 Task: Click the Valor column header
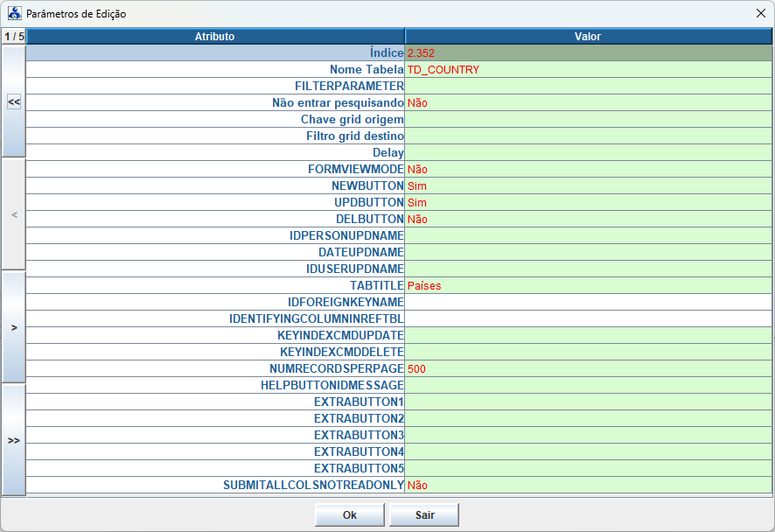(588, 36)
